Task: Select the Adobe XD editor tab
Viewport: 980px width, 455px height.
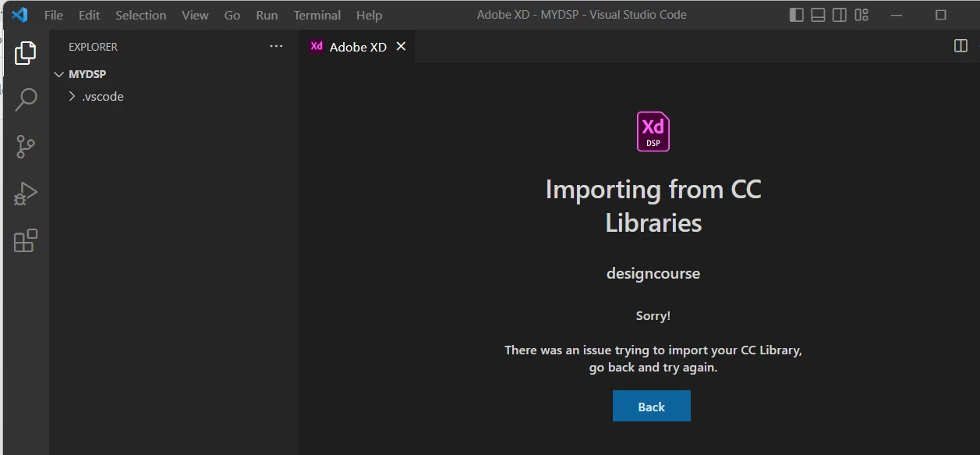Action: (x=357, y=47)
